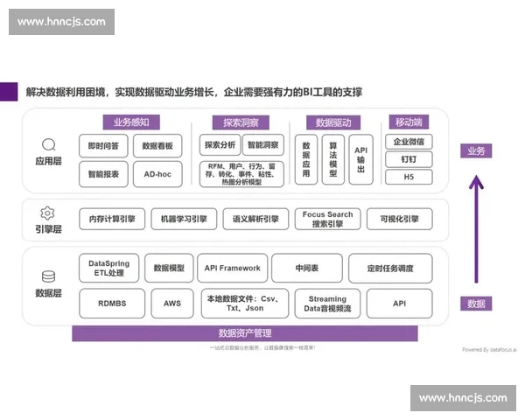Image resolution: width=525 pixels, height=420 pixels.
Task: Click the vertical 数据应用 box
Action: pyautogui.click(x=306, y=159)
